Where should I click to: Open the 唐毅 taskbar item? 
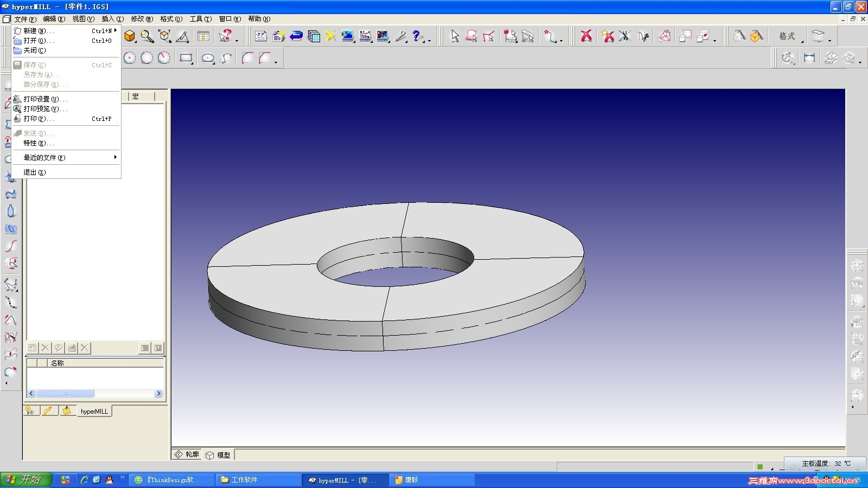433,480
